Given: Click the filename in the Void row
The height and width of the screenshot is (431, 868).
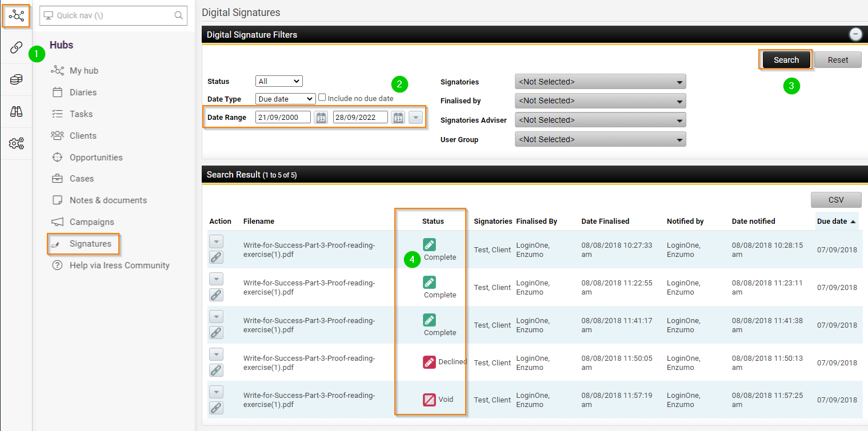Looking at the screenshot, I should click(x=309, y=400).
